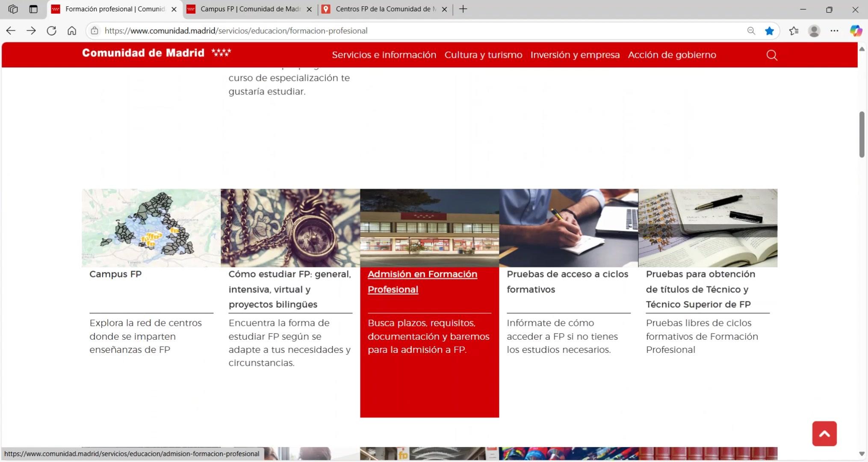The image size is (868, 462).
Task: Open the browser Home page icon
Action: click(72, 31)
